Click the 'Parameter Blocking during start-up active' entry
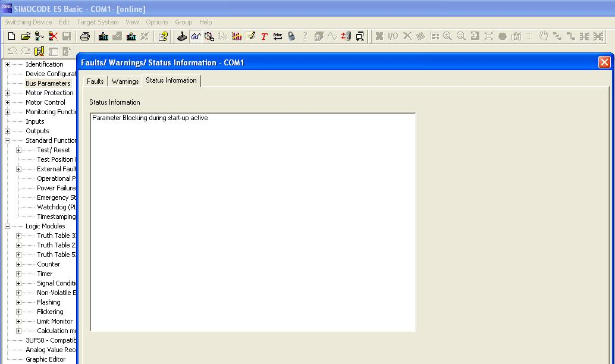Viewport: 615px width, 364px height. (x=150, y=118)
